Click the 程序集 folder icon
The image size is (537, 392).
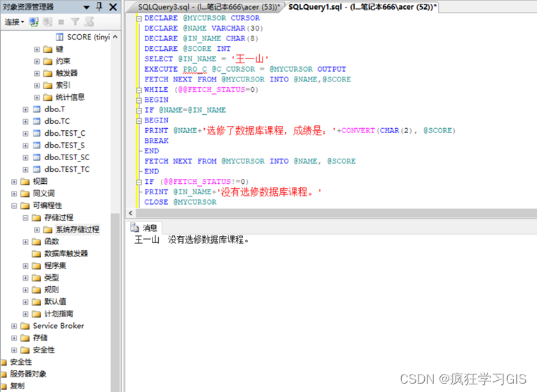[37, 266]
